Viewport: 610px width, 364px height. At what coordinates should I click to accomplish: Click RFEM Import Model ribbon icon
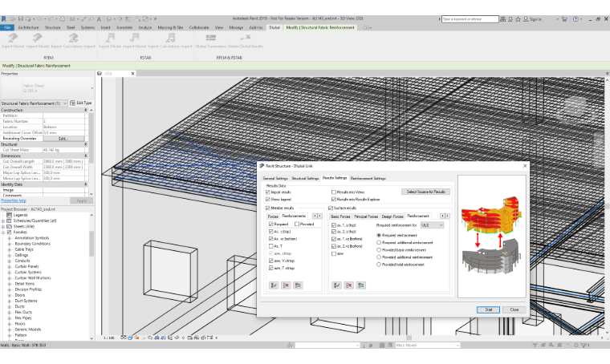[x=37, y=38]
